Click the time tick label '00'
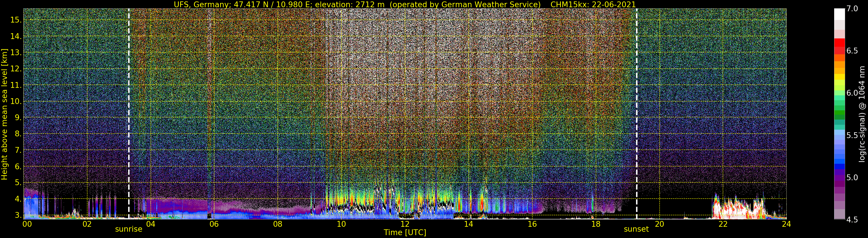This screenshot has width=868, height=238. coord(27,224)
